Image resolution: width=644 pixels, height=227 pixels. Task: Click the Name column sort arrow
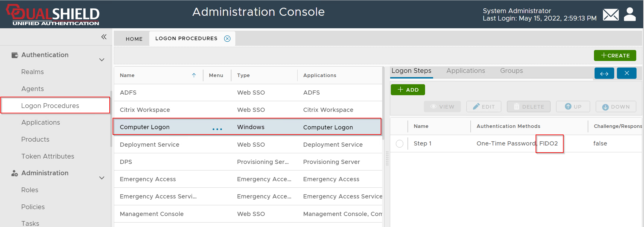pyautogui.click(x=194, y=75)
